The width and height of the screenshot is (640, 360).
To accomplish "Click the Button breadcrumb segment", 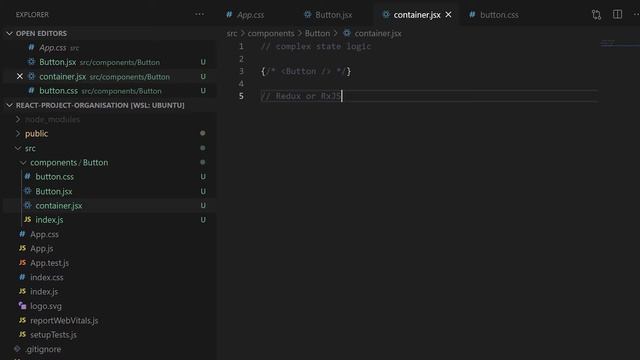I will coord(317,33).
